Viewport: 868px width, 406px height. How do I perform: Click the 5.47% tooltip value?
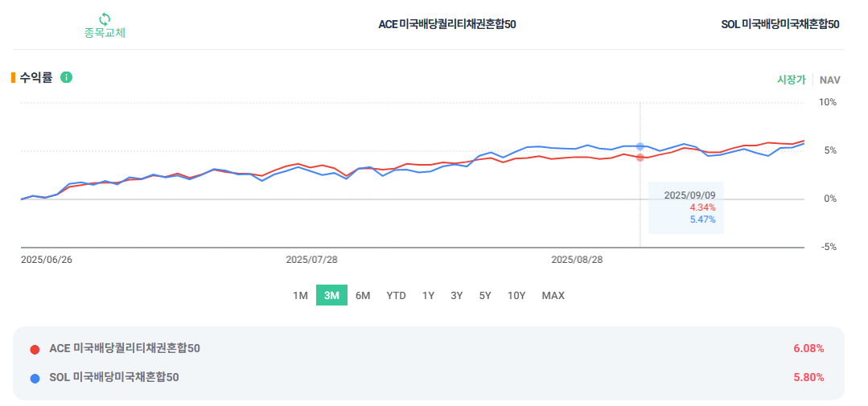click(702, 219)
